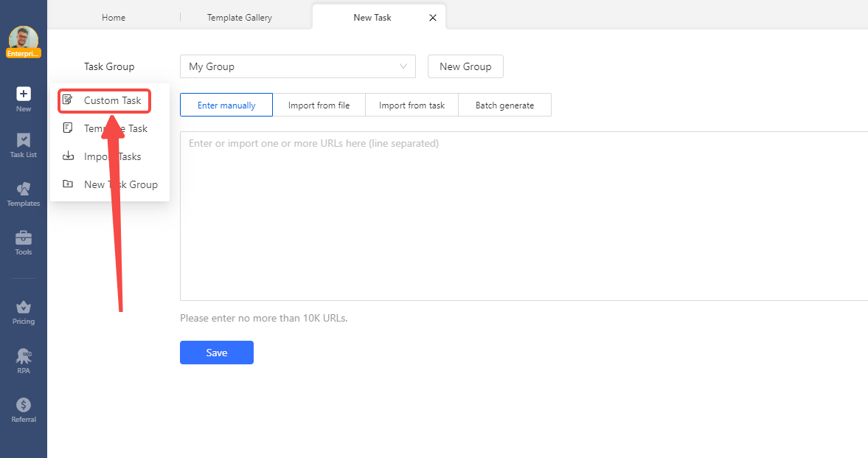Select the Import from task option
Image resolution: width=868 pixels, height=458 pixels.
pos(412,105)
